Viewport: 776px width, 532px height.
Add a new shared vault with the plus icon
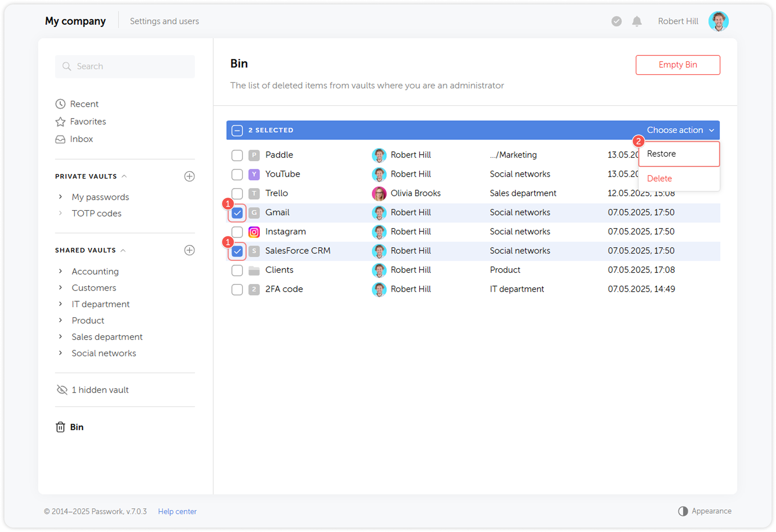coord(189,250)
